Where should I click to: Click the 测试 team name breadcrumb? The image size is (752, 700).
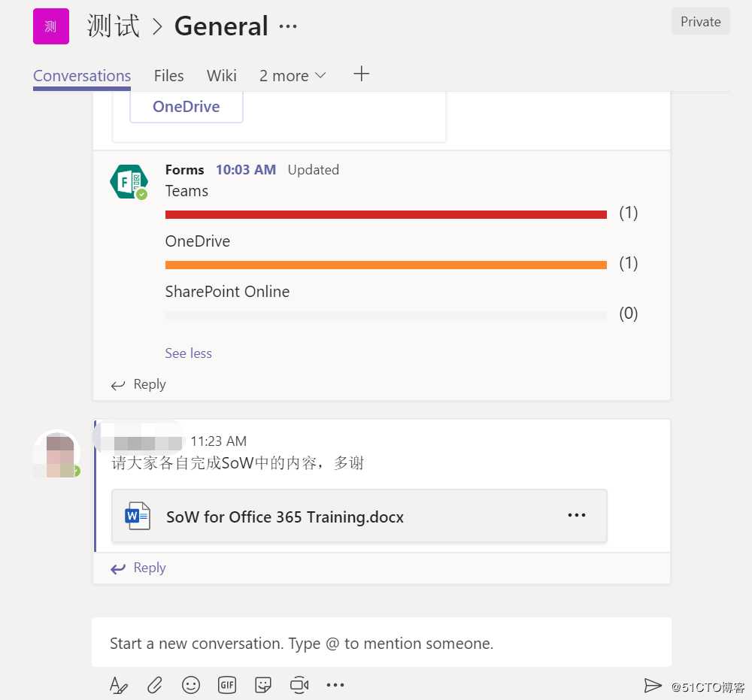(114, 26)
